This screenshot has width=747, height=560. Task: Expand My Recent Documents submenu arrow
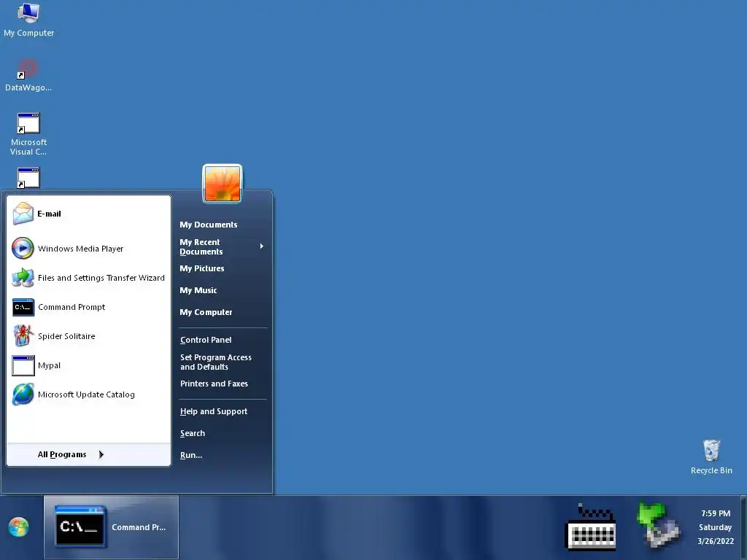[x=262, y=246]
